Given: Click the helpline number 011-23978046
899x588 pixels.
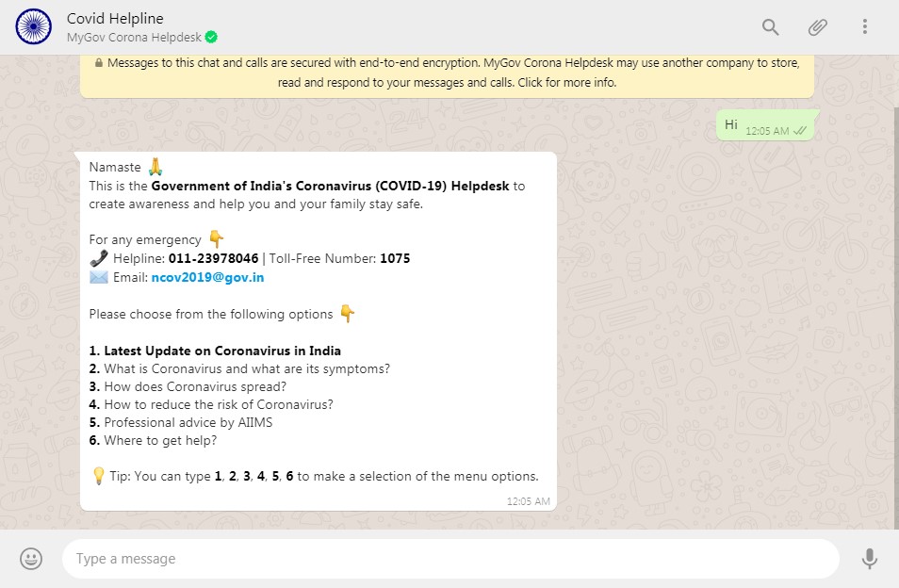Looking at the screenshot, I should tap(213, 258).
